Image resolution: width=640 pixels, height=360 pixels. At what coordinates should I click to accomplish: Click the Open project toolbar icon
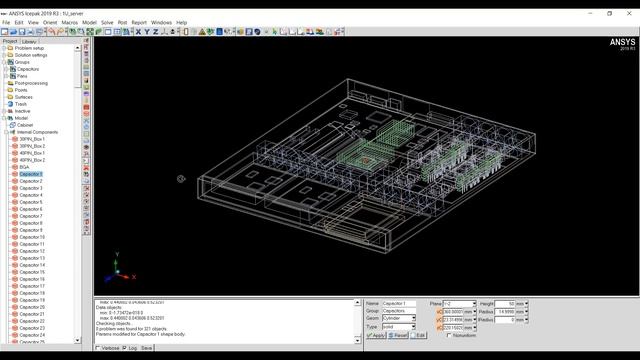tap(13, 31)
